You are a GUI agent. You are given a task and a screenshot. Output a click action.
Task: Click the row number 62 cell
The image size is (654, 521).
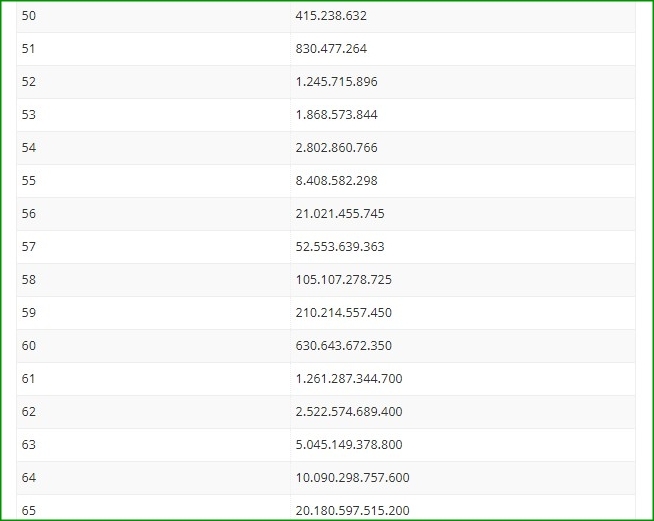tap(153, 412)
